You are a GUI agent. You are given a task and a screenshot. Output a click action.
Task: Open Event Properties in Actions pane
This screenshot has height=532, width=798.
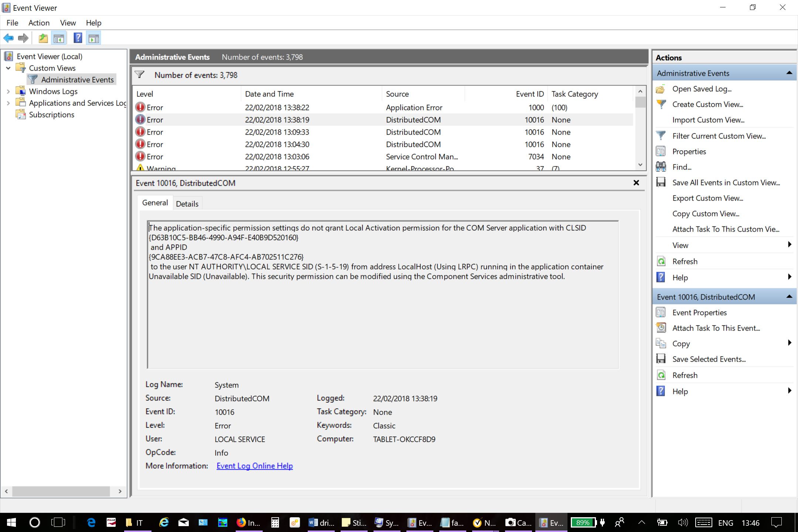[699, 313]
